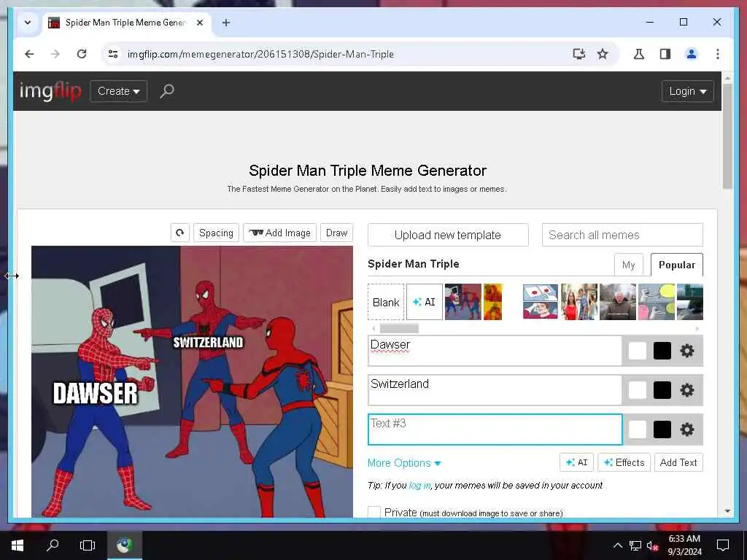The height and width of the screenshot is (560, 747).
Task: Follow the log in link in the tip
Action: 419,485
